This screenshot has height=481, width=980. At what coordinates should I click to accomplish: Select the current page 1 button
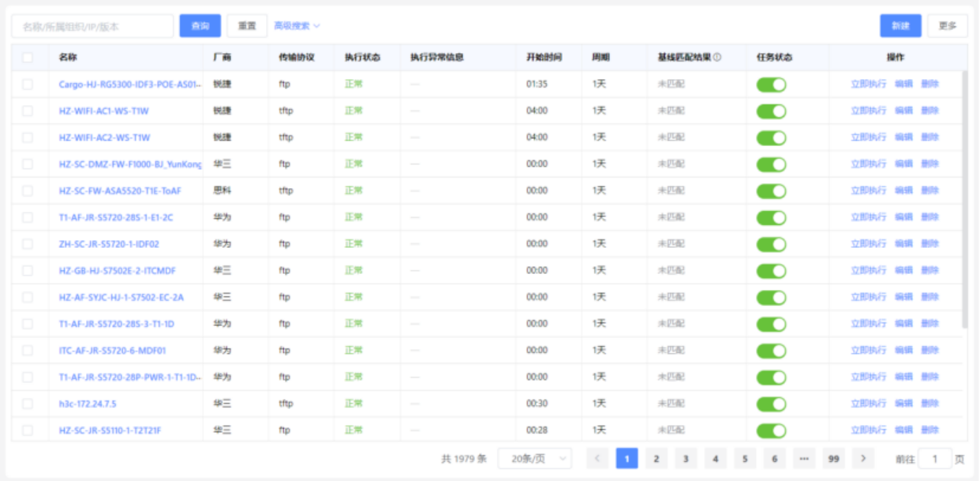point(627,458)
